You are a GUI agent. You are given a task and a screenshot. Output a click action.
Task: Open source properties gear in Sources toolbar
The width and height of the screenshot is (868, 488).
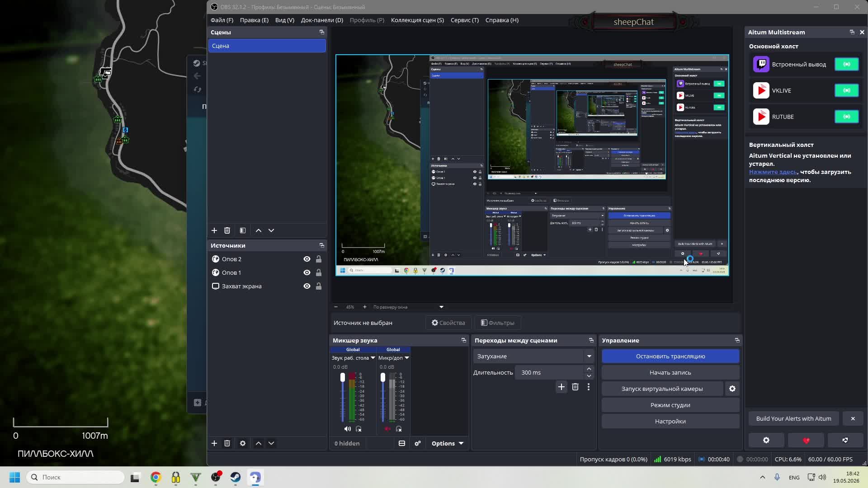click(243, 443)
